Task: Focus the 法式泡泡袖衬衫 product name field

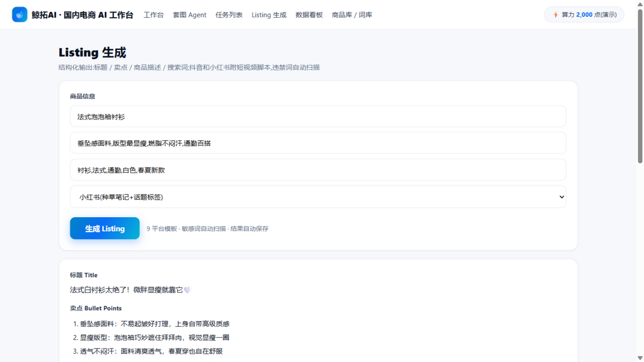Action: (x=318, y=117)
